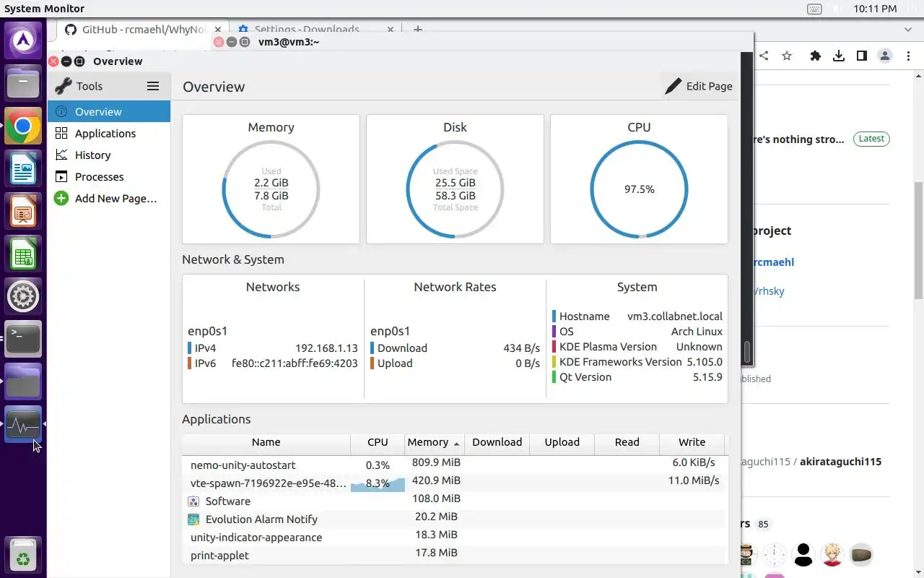Image resolution: width=924 pixels, height=578 pixels.
Task: Click keyboard indicator in top panel
Action: coord(814,9)
